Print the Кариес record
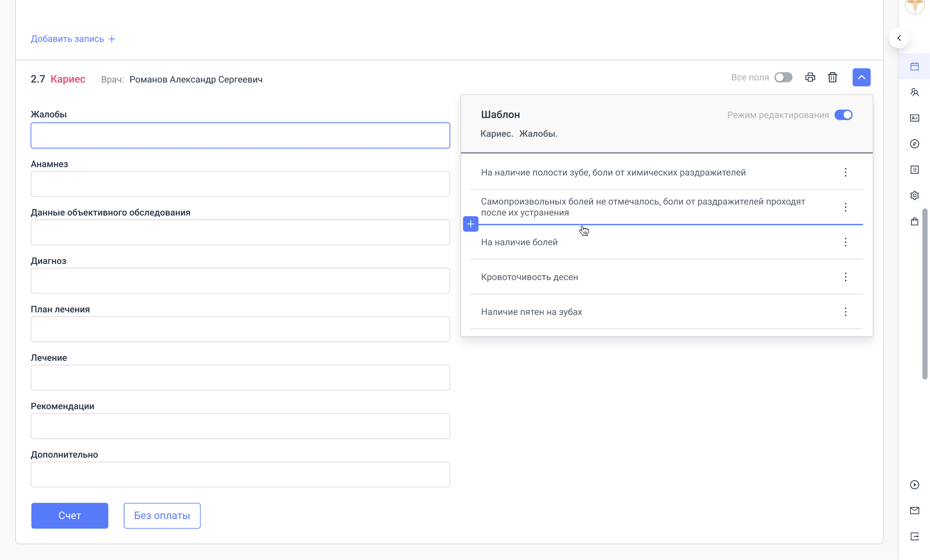Screen dimensions: 930x560 (810, 77)
